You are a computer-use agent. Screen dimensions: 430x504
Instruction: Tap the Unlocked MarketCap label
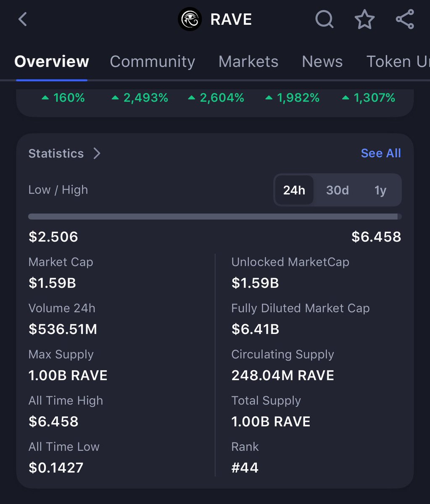point(290,262)
